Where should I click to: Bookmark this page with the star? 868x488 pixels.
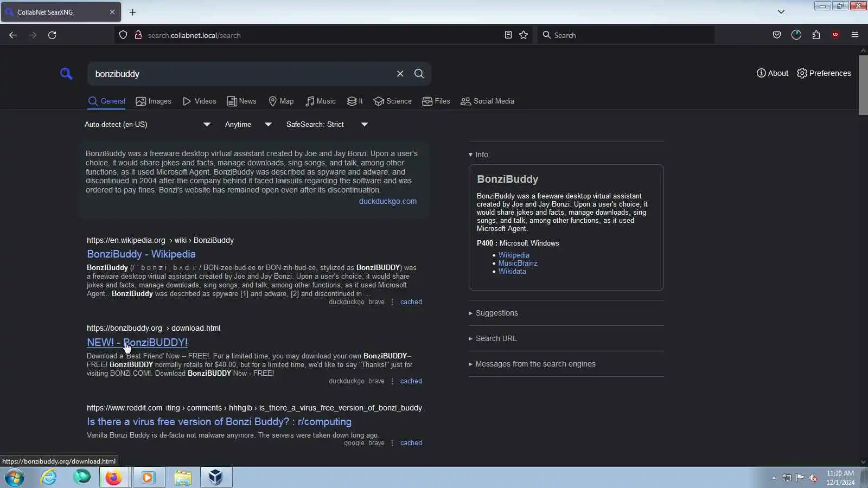coord(524,35)
